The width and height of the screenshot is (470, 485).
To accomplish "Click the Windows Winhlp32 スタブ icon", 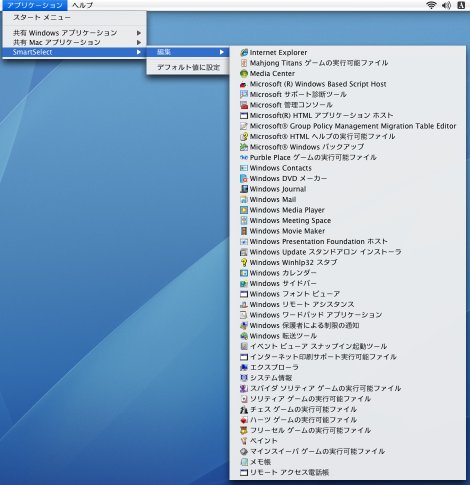I will [244, 262].
